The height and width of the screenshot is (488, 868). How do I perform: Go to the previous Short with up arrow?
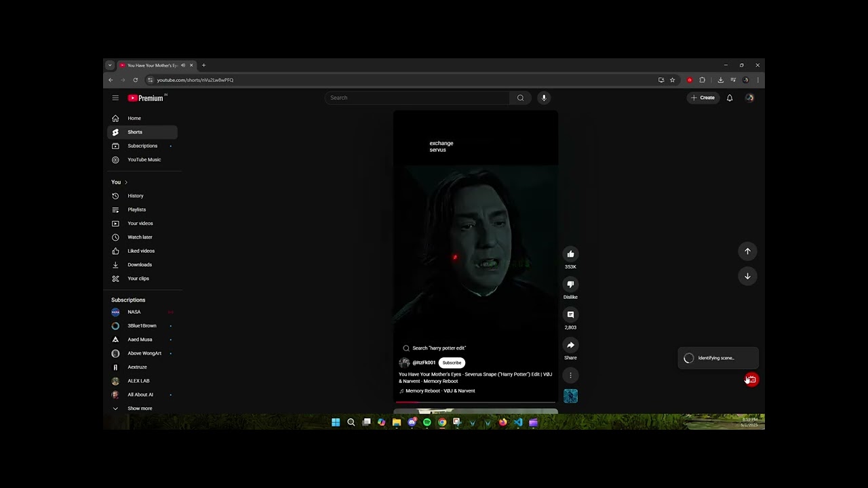747,251
